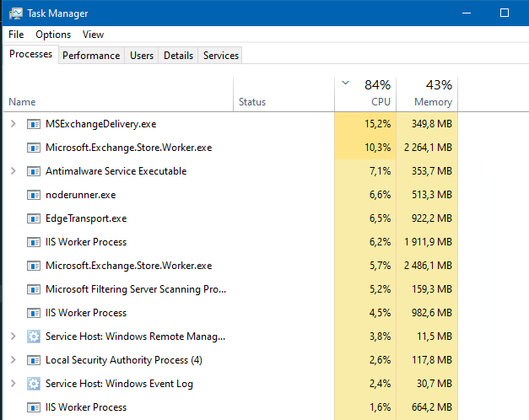
Task: Click the 513,3 MB memory value
Action: pyautogui.click(x=432, y=195)
